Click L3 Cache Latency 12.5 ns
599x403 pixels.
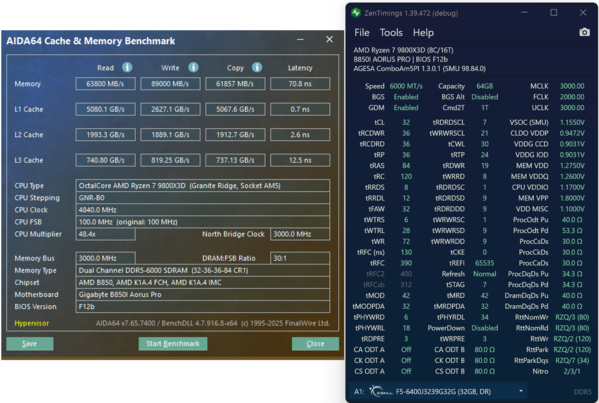coord(300,160)
